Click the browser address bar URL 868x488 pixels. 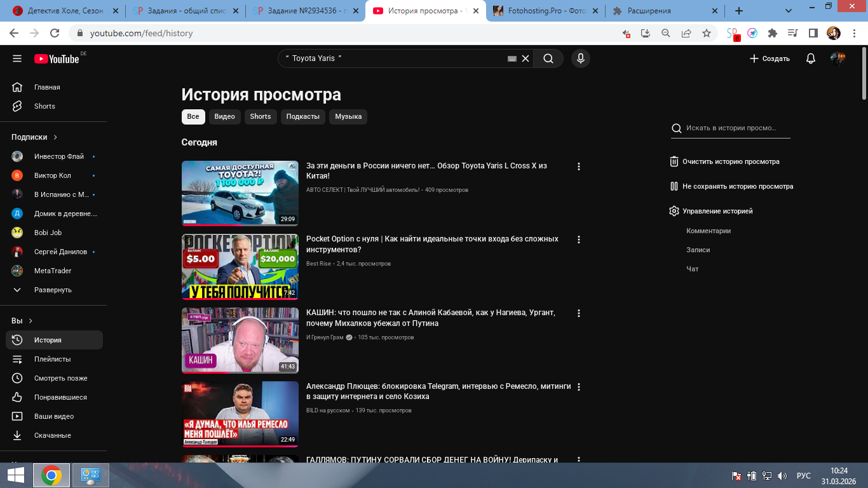[141, 33]
